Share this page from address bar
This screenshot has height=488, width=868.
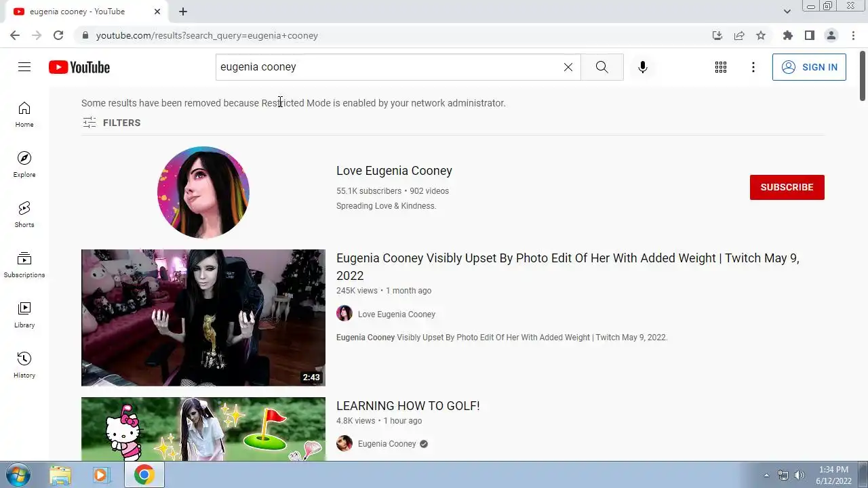click(739, 35)
